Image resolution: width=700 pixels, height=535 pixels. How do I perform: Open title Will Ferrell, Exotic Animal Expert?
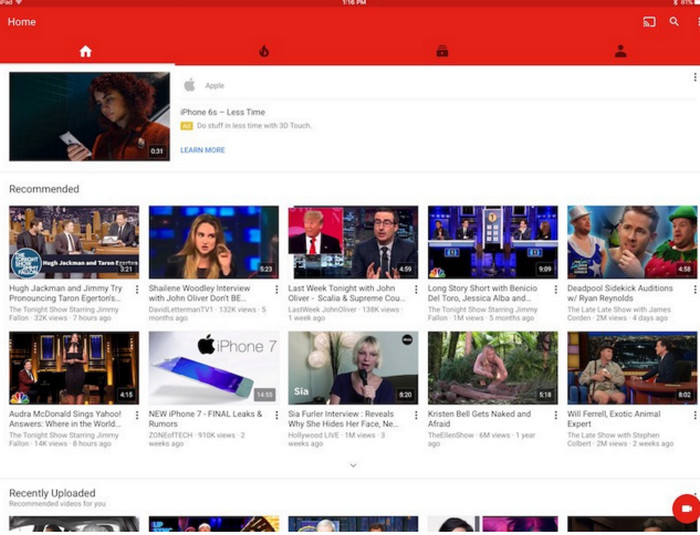614,419
